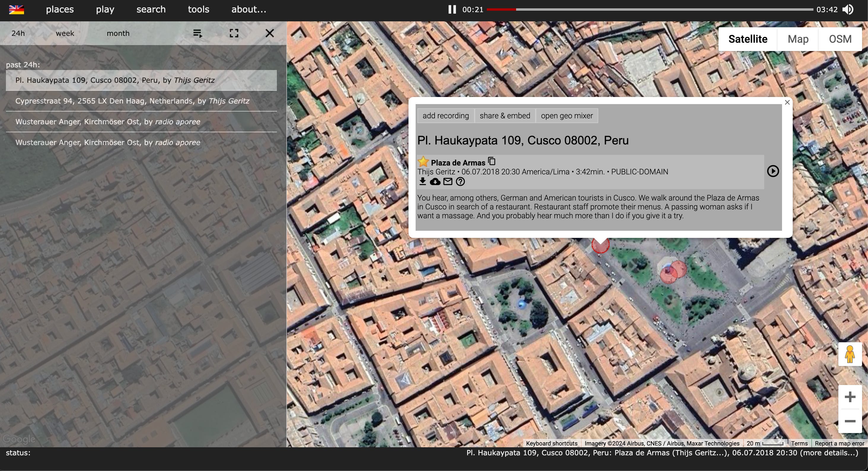Select the week tab
Image resolution: width=868 pixels, height=471 pixels.
coord(65,34)
